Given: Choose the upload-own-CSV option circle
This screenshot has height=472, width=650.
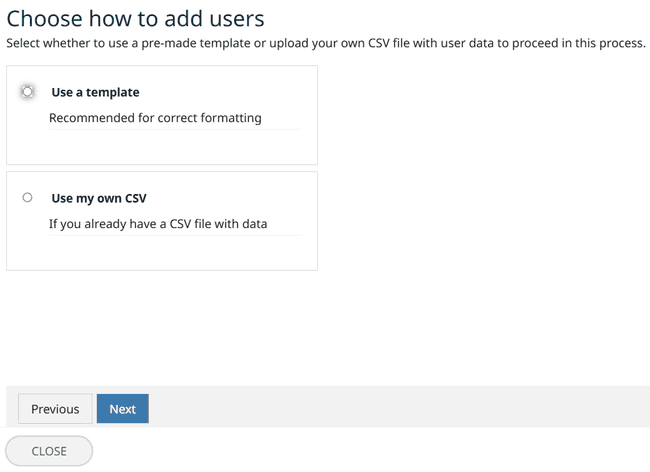Looking at the screenshot, I should (x=28, y=198).
